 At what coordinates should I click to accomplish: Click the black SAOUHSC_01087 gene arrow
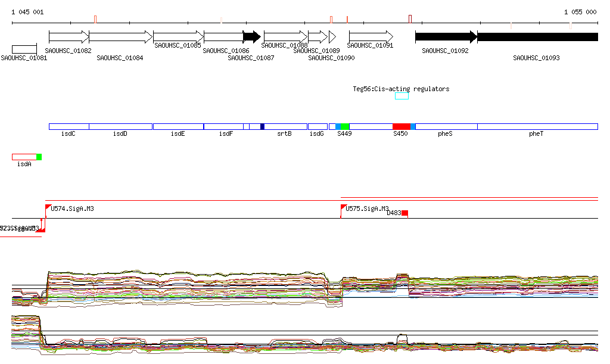(251, 37)
